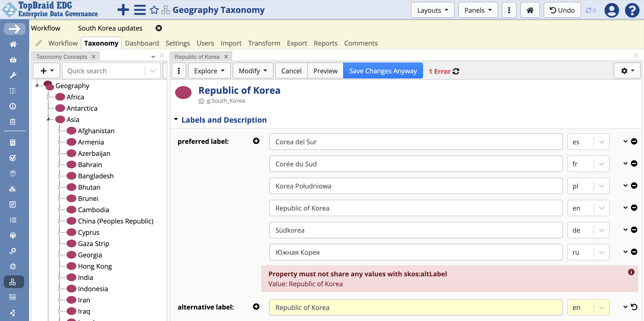Click the Undo button

coord(562,10)
